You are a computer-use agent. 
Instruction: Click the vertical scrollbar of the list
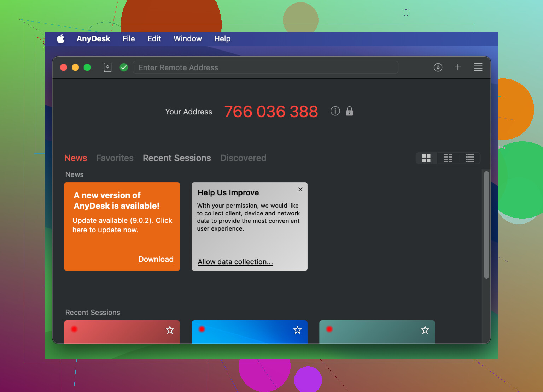coord(486,225)
